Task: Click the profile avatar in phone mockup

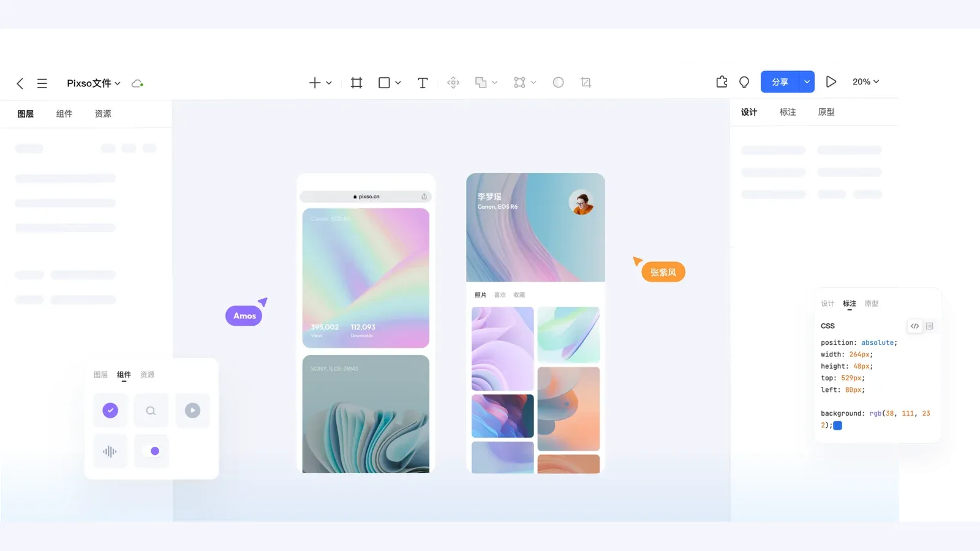Action: point(581,202)
